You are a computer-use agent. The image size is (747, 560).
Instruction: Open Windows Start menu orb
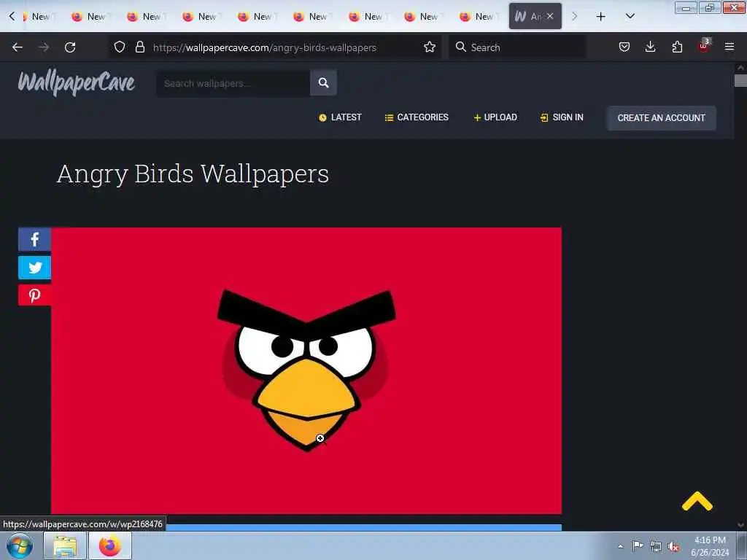click(20, 545)
